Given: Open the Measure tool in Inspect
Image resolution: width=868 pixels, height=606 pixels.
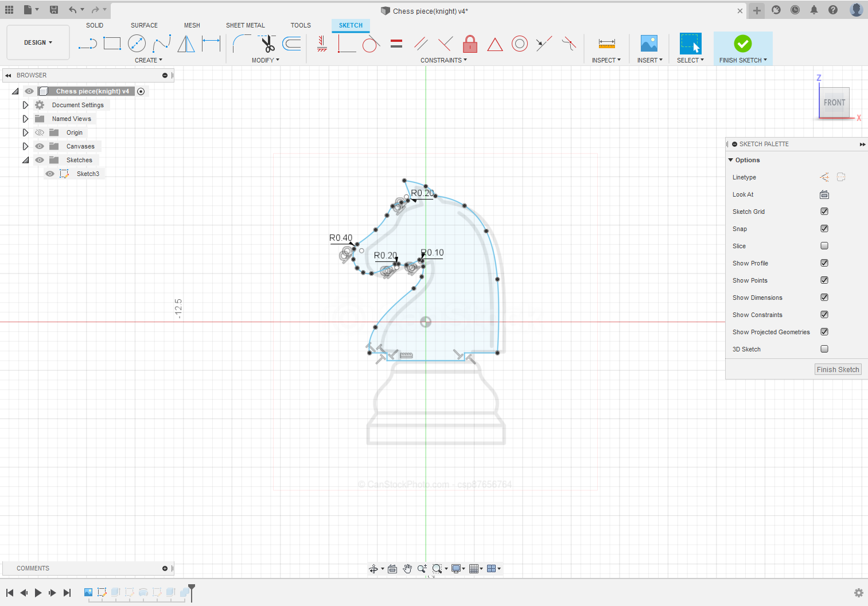Looking at the screenshot, I should pos(606,44).
